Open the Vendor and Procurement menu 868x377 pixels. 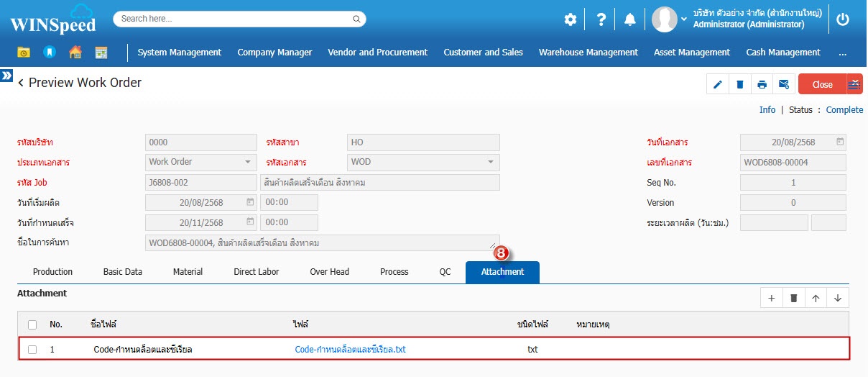pyautogui.click(x=377, y=53)
